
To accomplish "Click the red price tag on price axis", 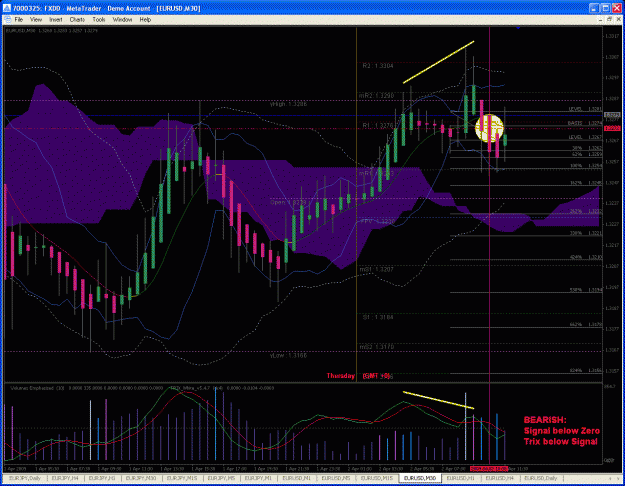I will [x=612, y=128].
